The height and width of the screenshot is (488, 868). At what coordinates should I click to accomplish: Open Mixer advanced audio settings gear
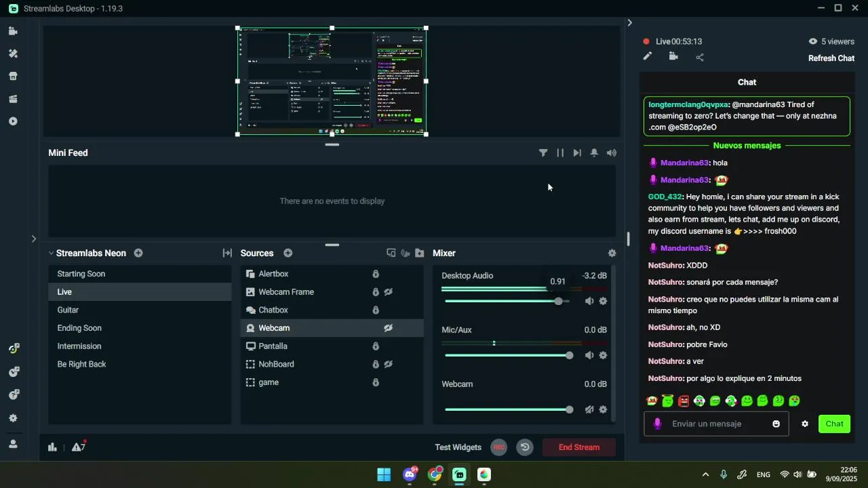tap(612, 253)
